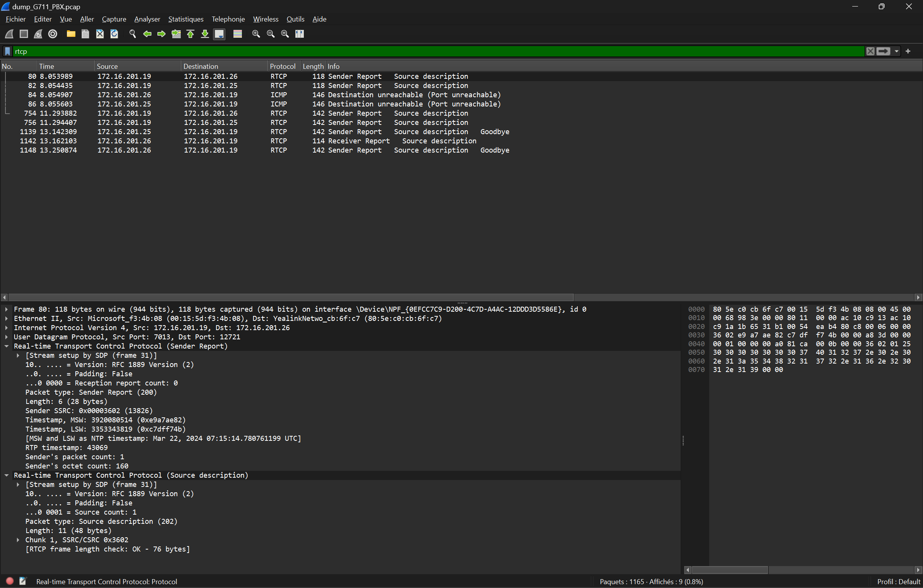Screen dimensions: 923x588
Task: Select packet 1148 Sender Report Goodbye row
Action: pos(461,150)
